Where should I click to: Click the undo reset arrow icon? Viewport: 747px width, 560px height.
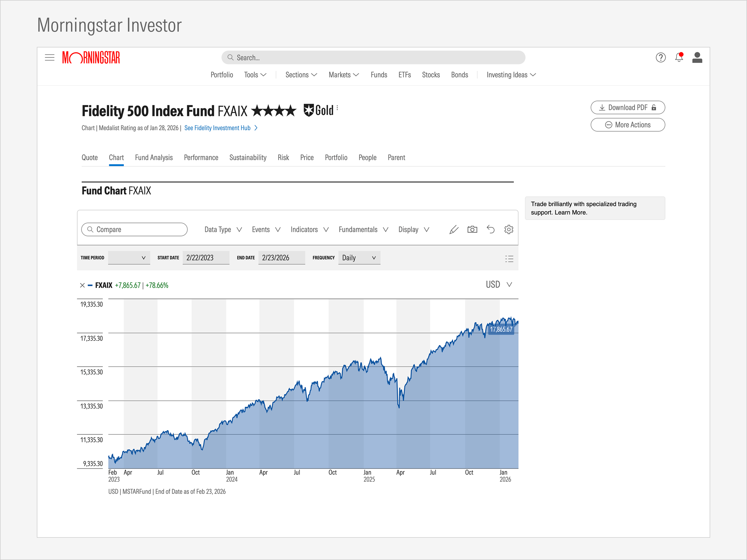click(490, 229)
